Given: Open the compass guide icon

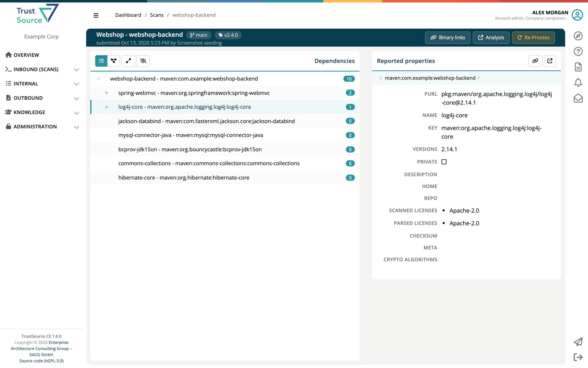Looking at the screenshot, I should tap(578, 36).
